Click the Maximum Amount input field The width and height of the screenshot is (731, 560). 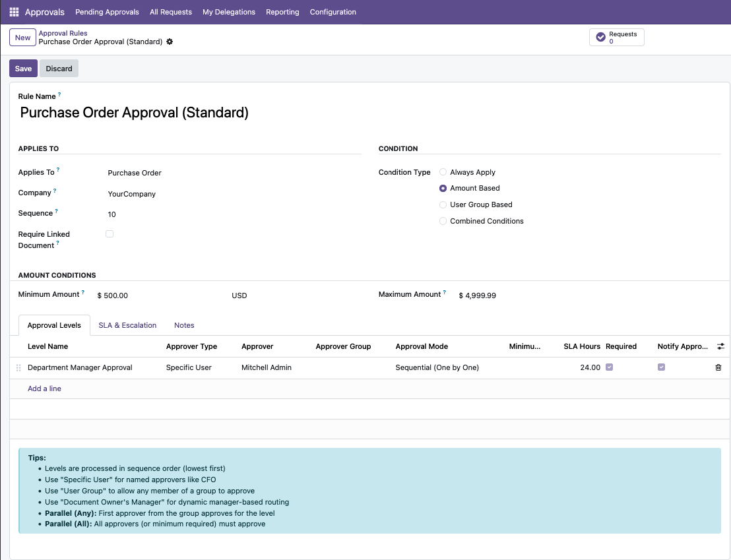[x=482, y=296]
